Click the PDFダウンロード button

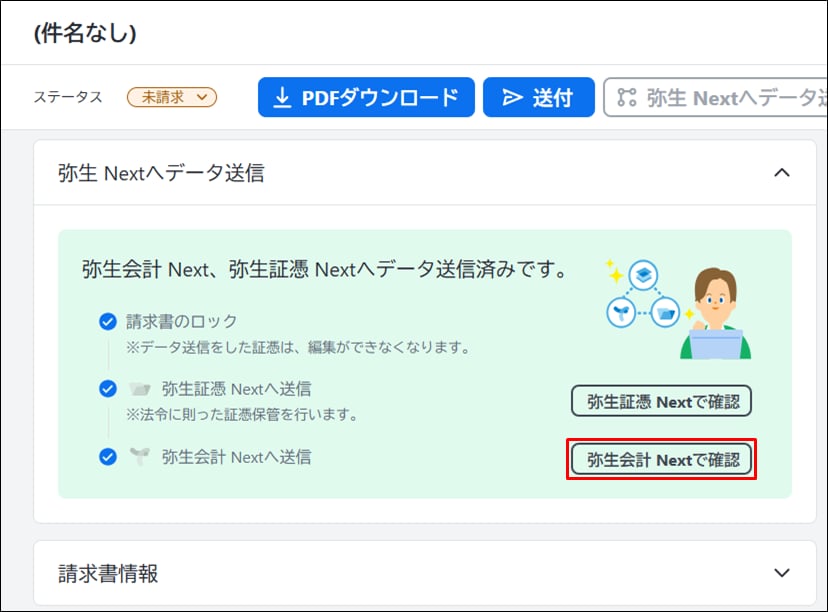click(366, 97)
